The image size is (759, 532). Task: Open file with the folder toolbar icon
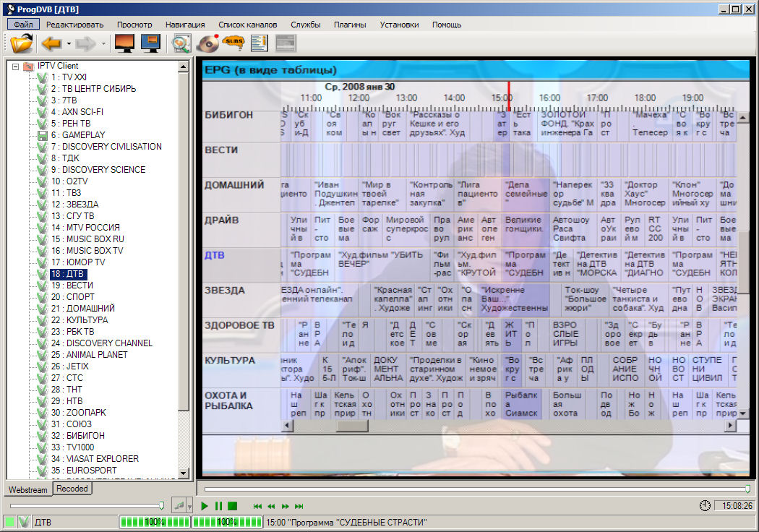tap(22, 43)
